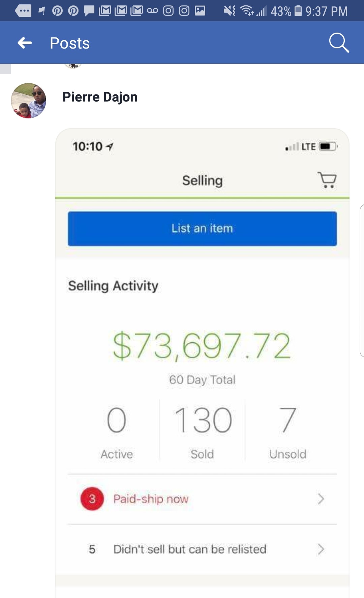Open the 7 Unsold count
The height and width of the screenshot is (598, 364).
tap(288, 432)
